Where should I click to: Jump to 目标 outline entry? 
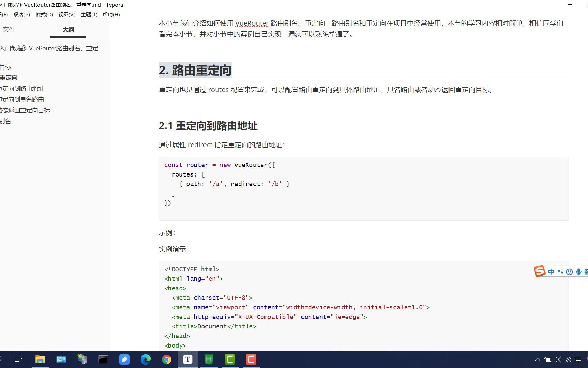5,67
